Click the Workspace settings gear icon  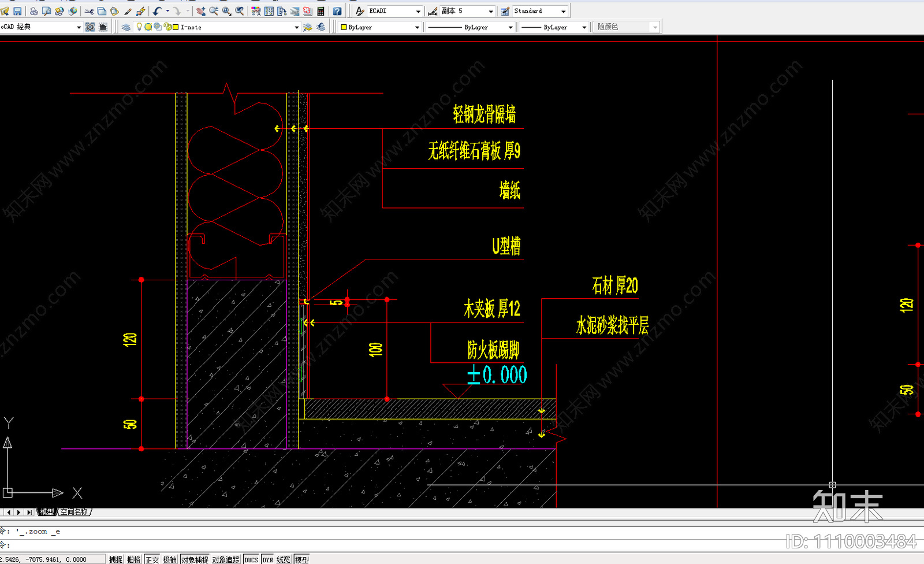(x=90, y=27)
